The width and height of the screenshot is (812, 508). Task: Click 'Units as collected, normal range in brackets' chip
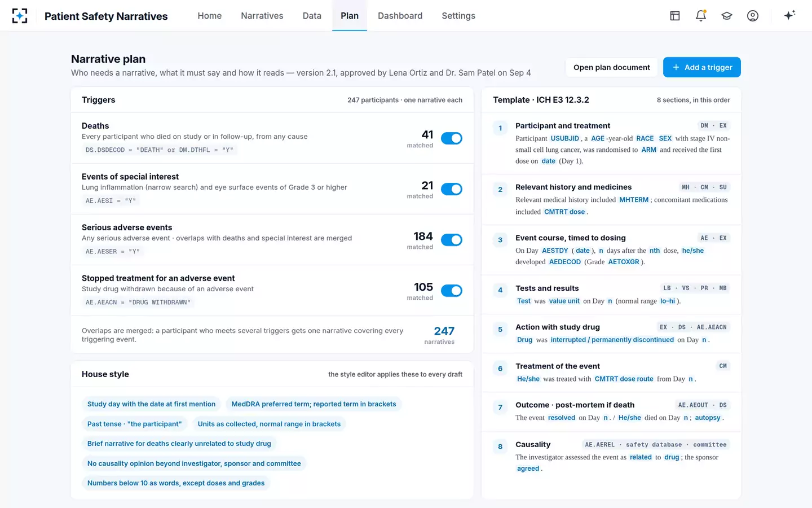point(269,424)
